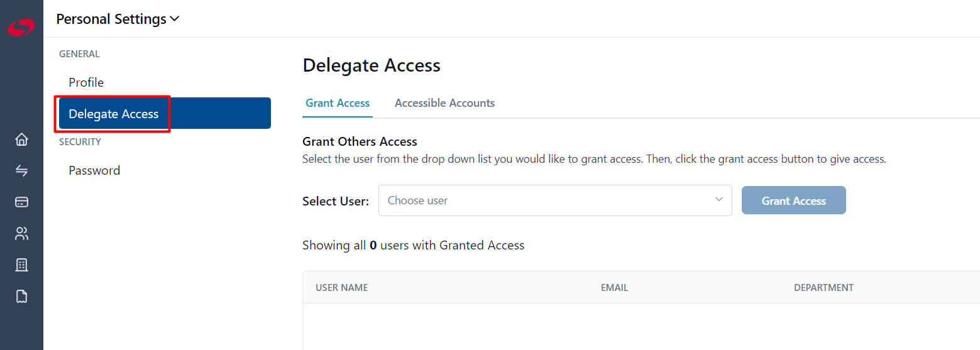Viewport: 980px width, 350px height.
Task: Open the Choose user dropdown
Action: 555,200
